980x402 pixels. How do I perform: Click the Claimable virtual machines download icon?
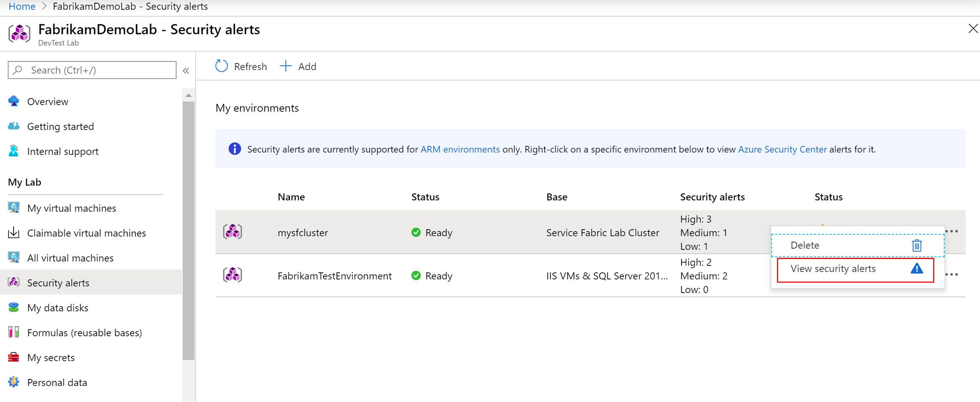14,233
